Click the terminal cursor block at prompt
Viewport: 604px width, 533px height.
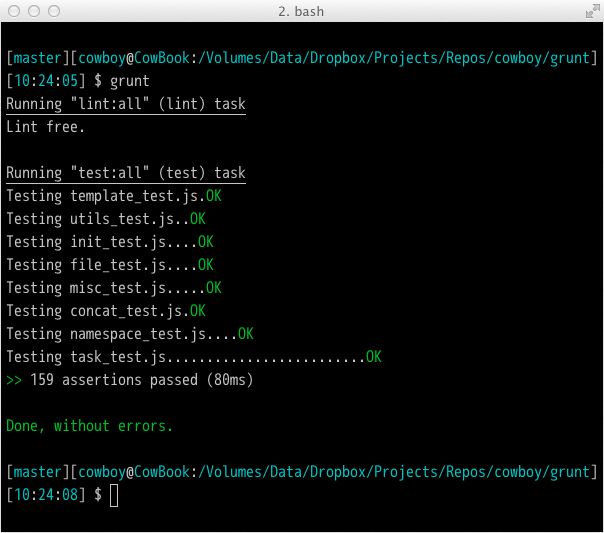click(x=114, y=496)
